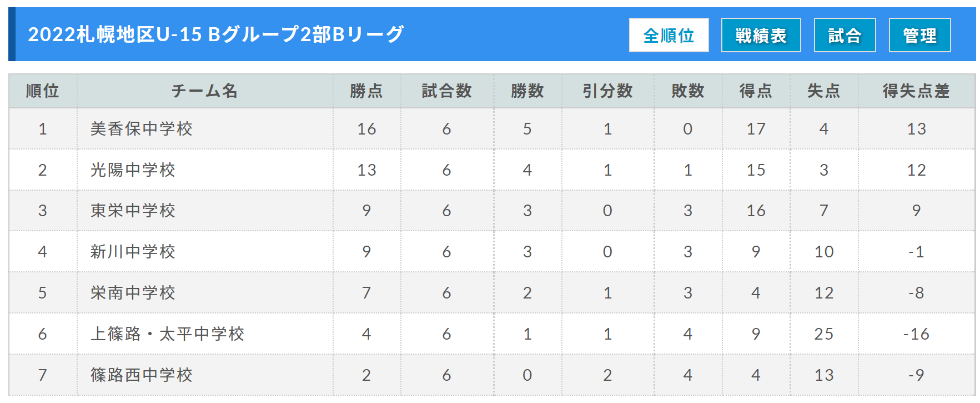Select team 東栄中学校
The height and width of the screenshot is (403, 980).
click(133, 211)
